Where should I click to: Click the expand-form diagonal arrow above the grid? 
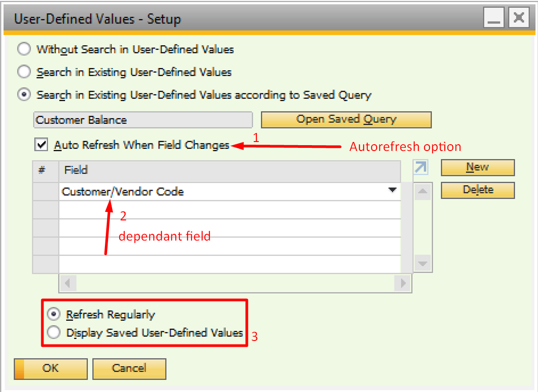tap(420, 167)
